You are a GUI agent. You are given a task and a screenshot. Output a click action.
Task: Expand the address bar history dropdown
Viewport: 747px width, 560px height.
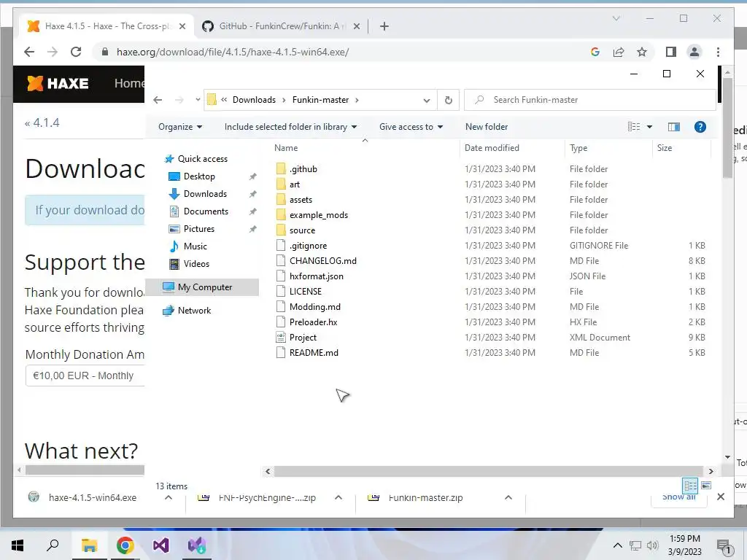pos(426,101)
